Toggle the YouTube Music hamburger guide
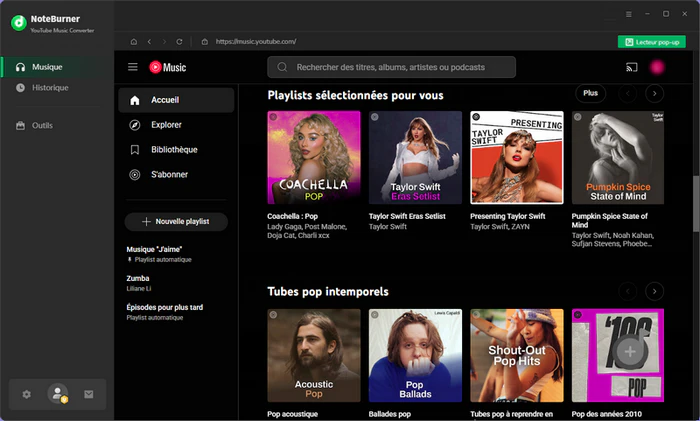Viewport: 700px width, 421px height. (133, 67)
